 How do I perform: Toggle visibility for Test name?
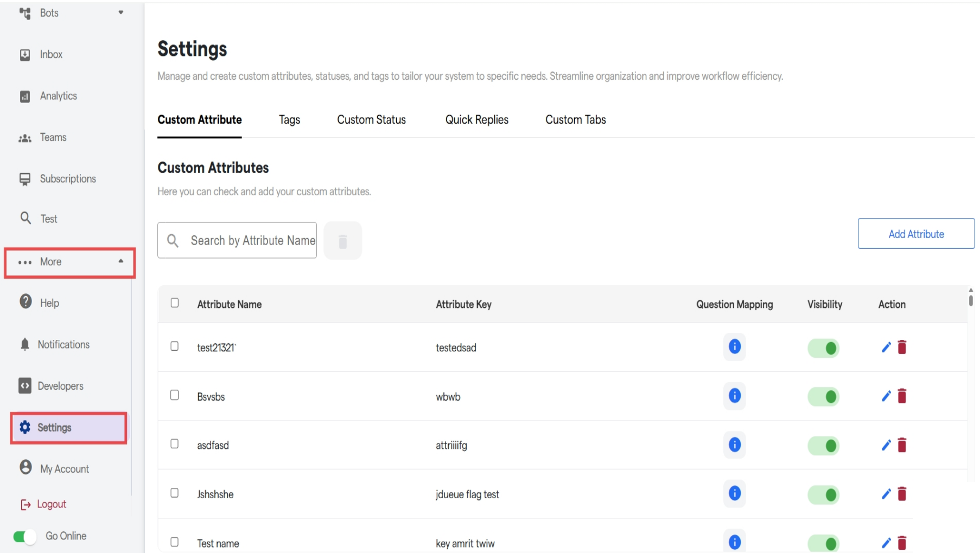pos(824,543)
